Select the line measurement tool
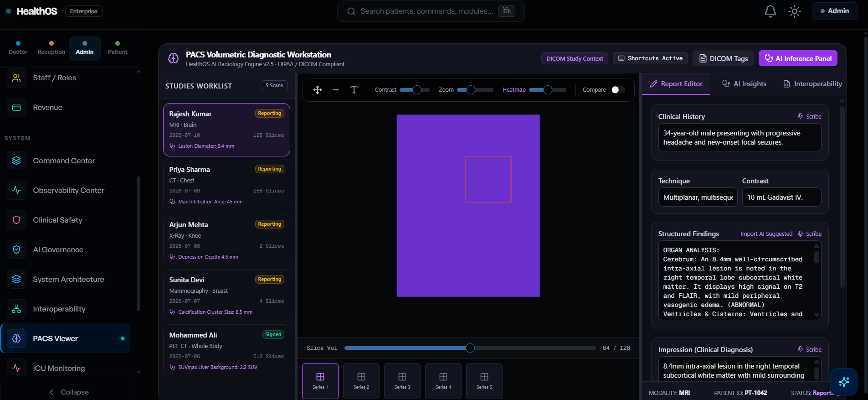 (x=336, y=90)
